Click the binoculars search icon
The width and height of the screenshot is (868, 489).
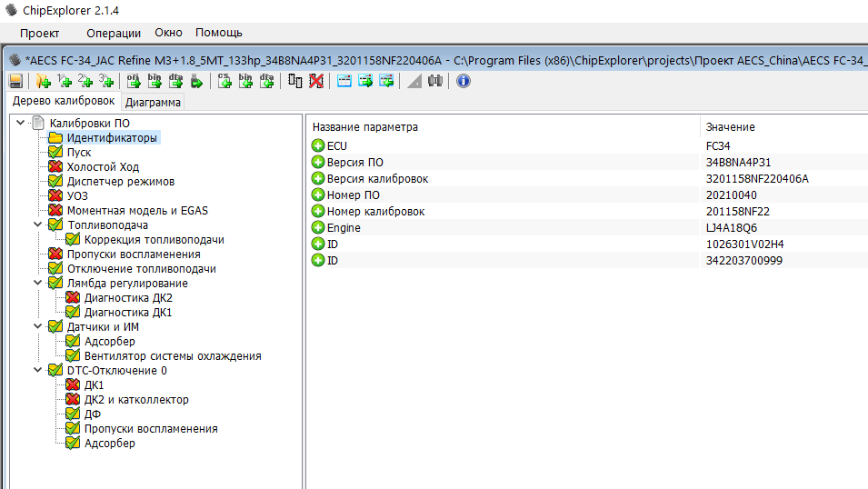(435, 81)
